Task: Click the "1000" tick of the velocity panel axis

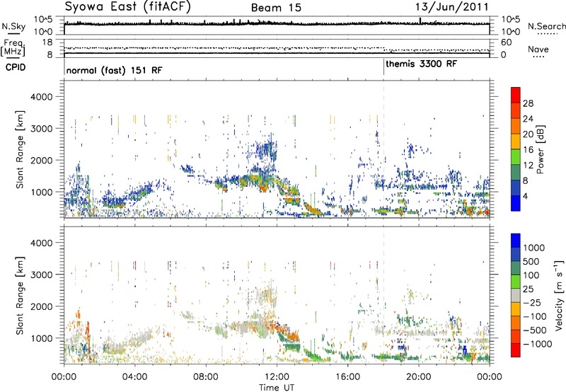Action: click(x=41, y=338)
